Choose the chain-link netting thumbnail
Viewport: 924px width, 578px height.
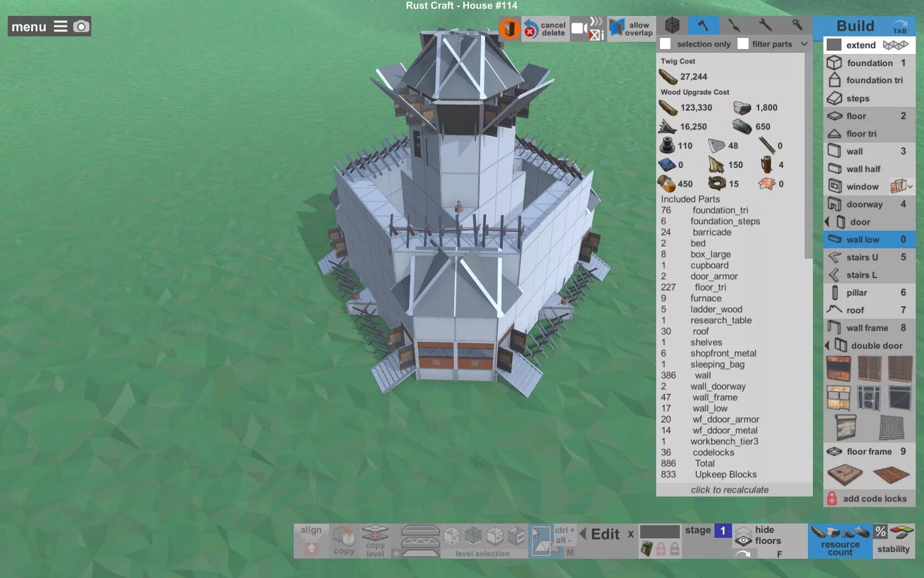891,427
